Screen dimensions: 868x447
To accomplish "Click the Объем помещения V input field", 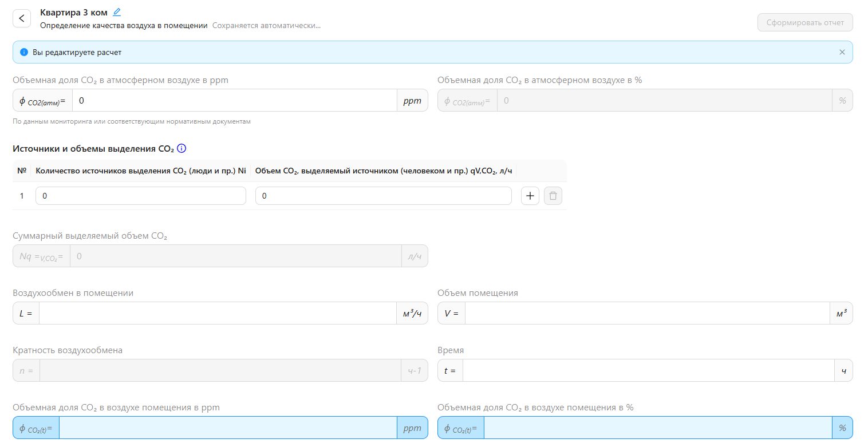I will (x=647, y=314).
